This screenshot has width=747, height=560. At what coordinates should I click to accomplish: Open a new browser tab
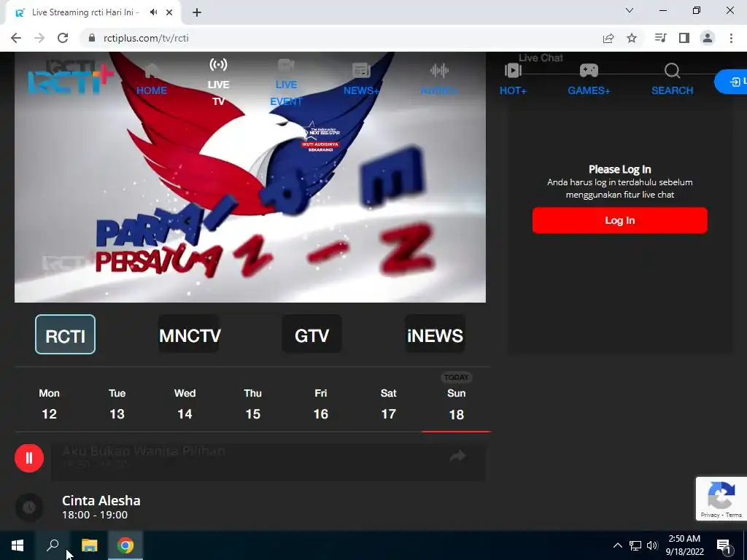pyautogui.click(x=197, y=12)
